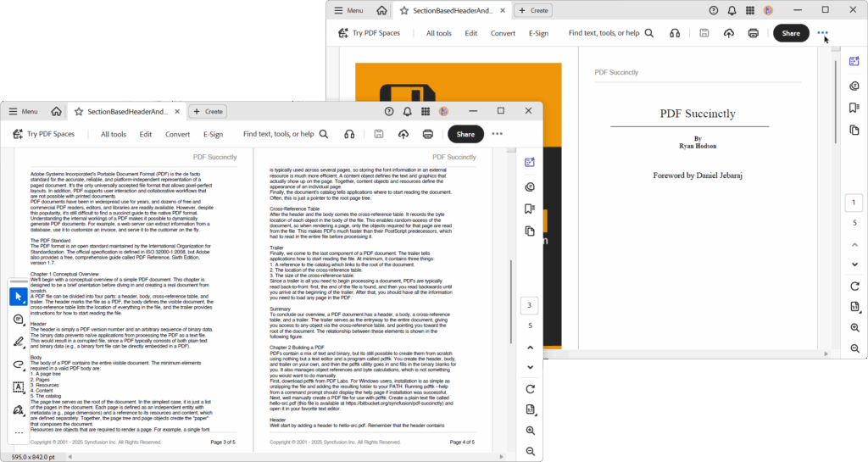Star the front window SectionBasedHeaderAnd tab

(79, 111)
